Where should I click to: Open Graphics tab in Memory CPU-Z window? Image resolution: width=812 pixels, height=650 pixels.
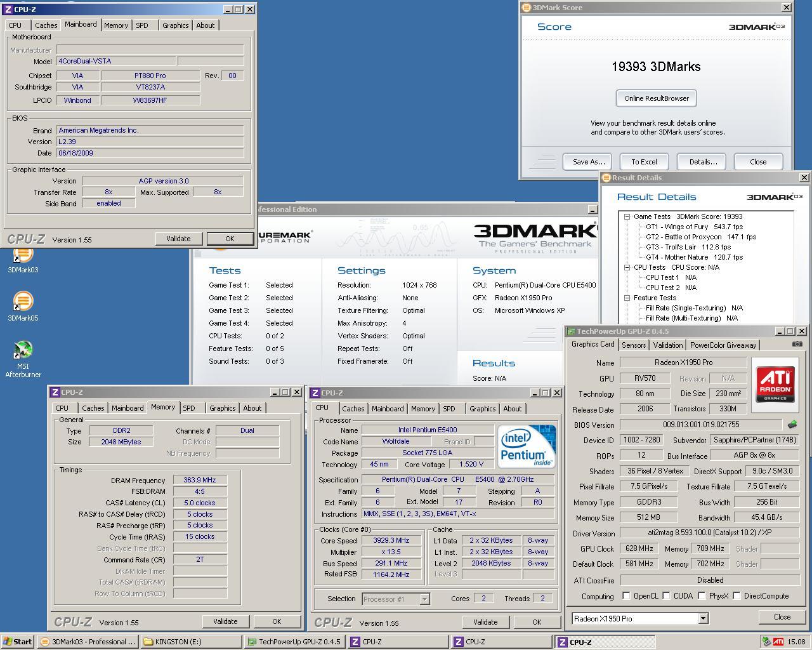click(223, 408)
